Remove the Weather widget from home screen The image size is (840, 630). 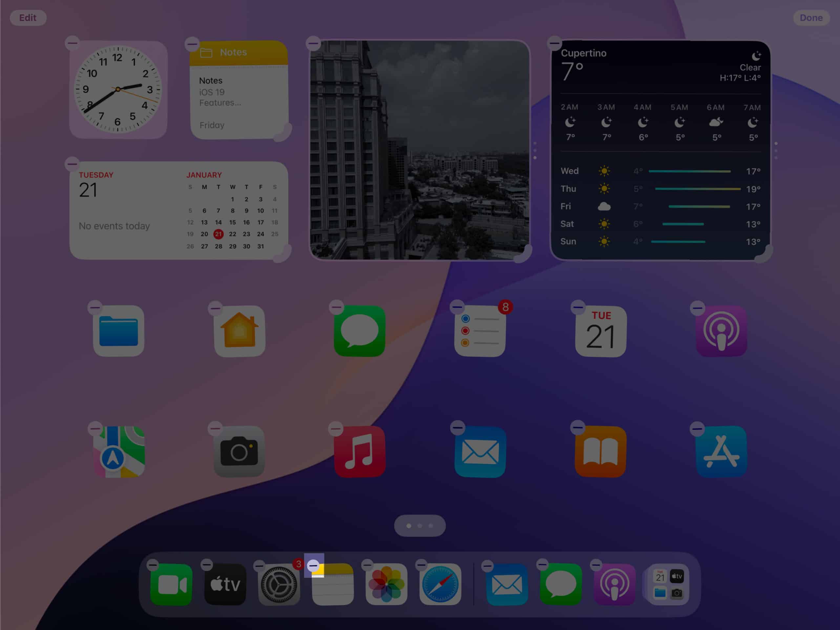(554, 43)
